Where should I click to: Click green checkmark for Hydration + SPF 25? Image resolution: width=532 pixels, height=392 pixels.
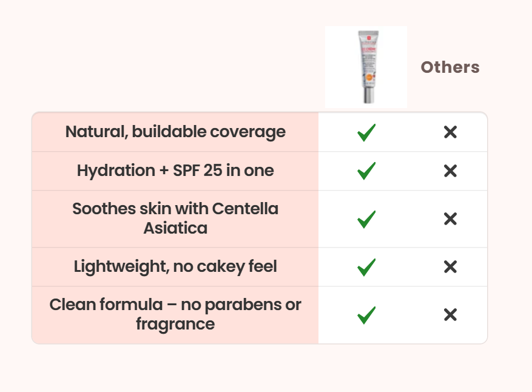point(366,171)
